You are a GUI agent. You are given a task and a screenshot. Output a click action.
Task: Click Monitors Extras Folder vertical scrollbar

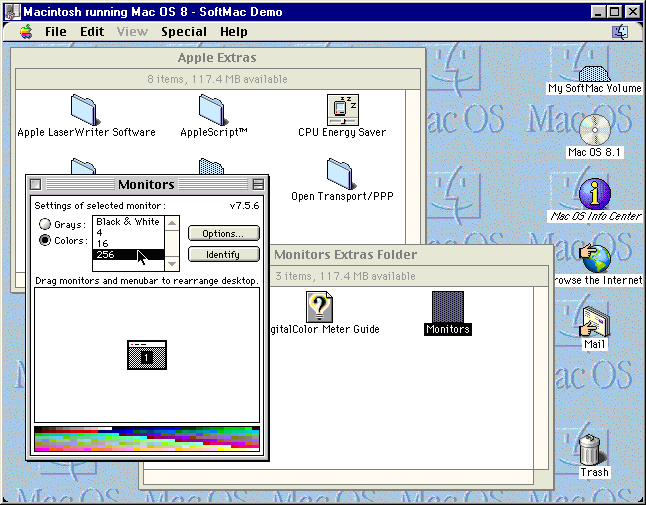pos(541,378)
